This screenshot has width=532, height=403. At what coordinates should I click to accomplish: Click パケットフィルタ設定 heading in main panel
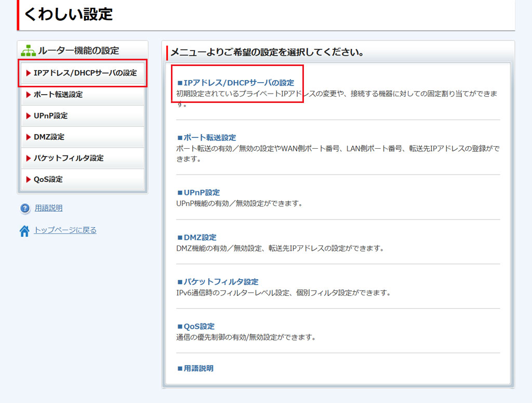221,282
